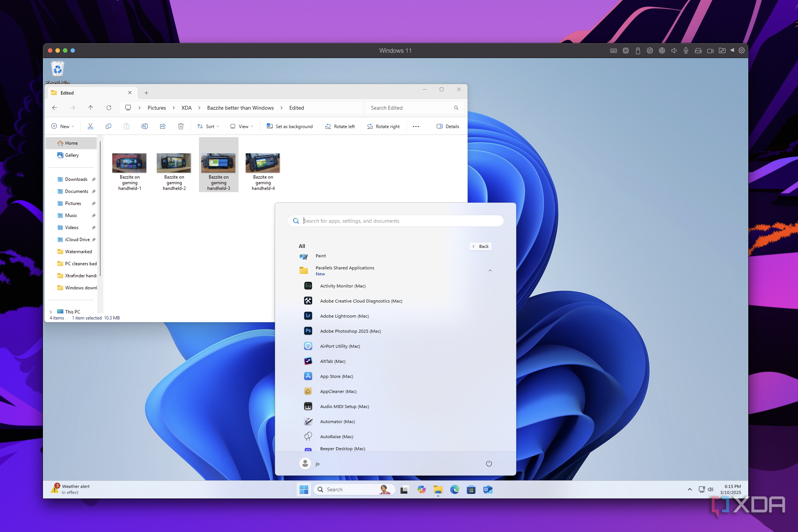Open the View dropdown menu
This screenshot has width=798, height=532.
pyautogui.click(x=242, y=127)
